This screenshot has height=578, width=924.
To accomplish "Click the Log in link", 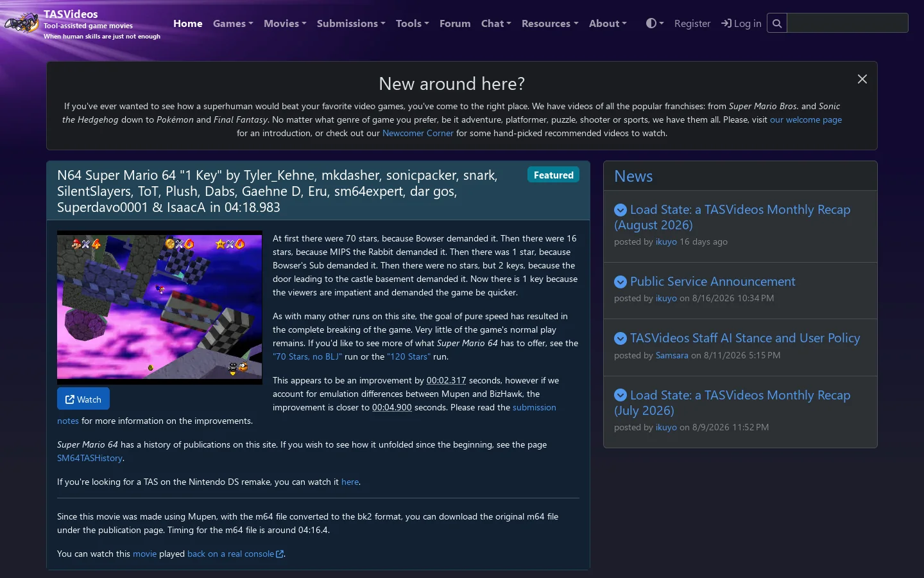I will 741,23.
